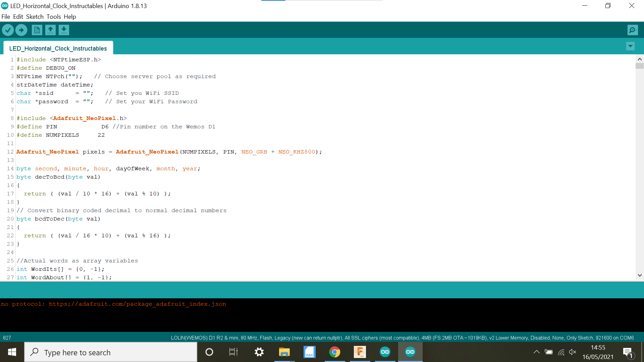Switch to the first Arduino taskbar window

click(x=385, y=352)
